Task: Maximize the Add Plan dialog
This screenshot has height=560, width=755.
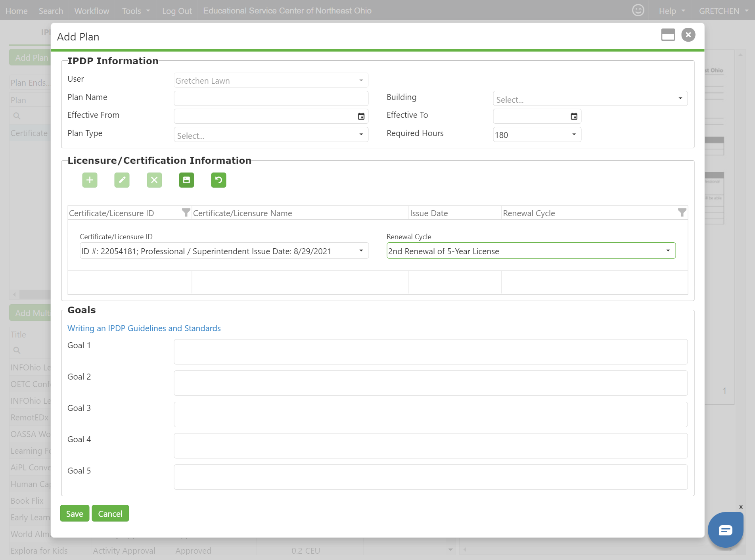Action: point(668,35)
